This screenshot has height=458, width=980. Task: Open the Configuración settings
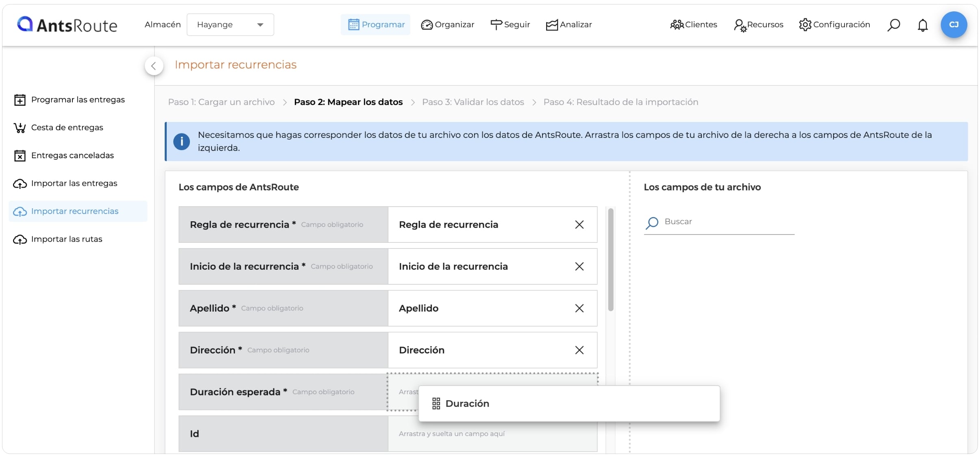(x=834, y=25)
